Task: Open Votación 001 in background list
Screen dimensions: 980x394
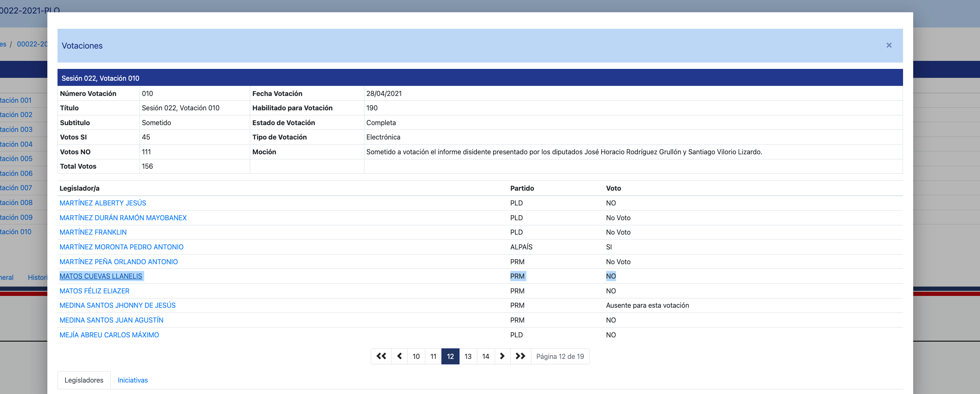Action: [16, 100]
